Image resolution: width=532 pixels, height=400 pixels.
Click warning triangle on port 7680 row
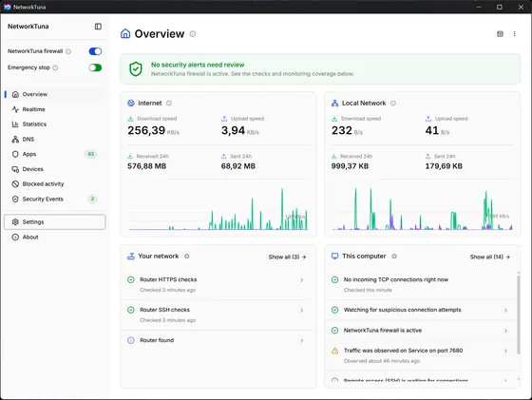pyautogui.click(x=334, y=351)
